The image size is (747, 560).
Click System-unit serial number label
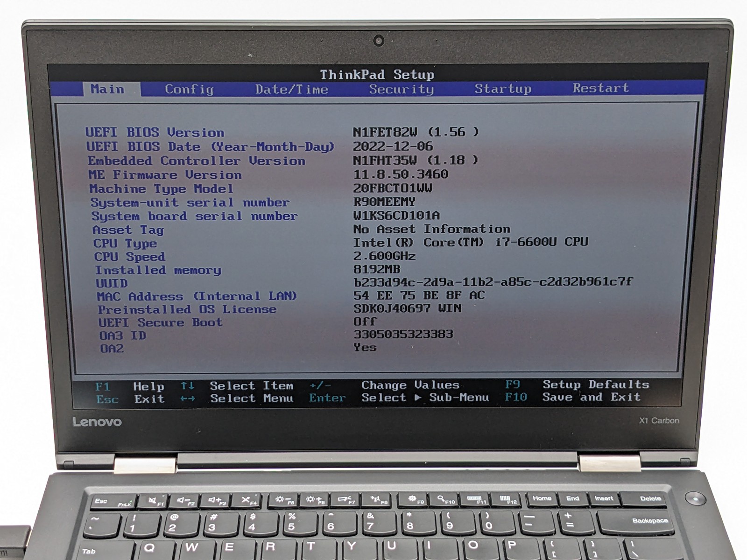coord(190,203)
